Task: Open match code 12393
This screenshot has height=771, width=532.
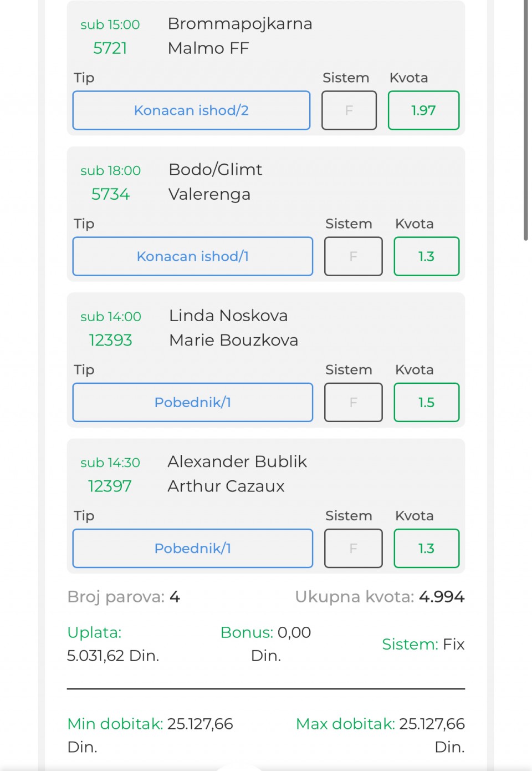Action: [x=110, y=340]
